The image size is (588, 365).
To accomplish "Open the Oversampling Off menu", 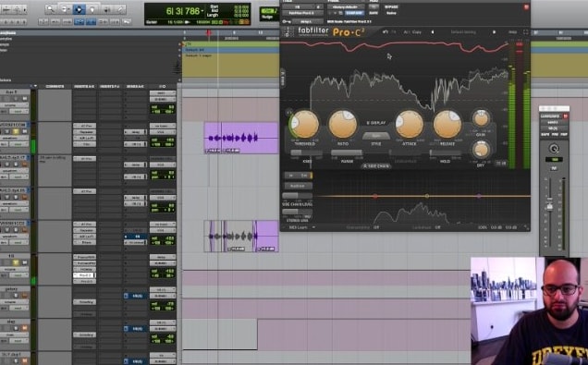I will click(375, 227).
